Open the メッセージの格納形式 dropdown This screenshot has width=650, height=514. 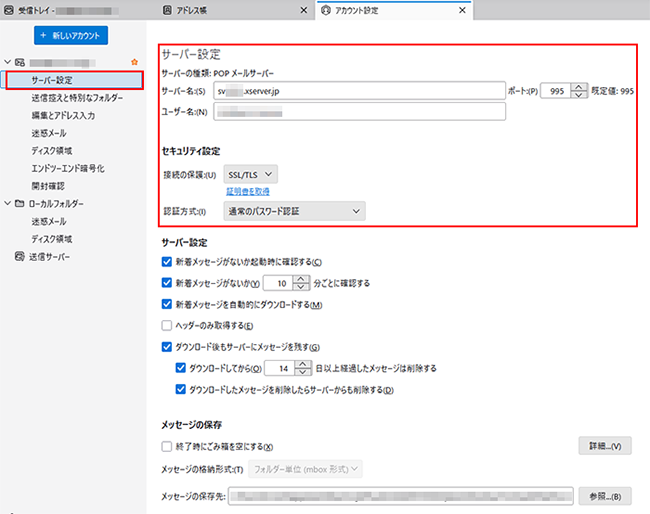pyautogui.click(x=306, y=469)
